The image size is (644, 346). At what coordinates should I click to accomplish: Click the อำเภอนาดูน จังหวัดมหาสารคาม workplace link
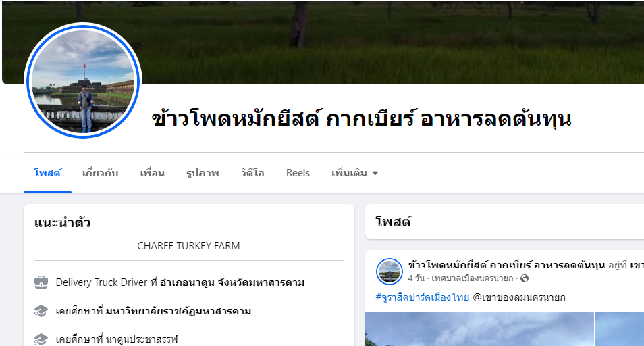pyautogui.click(x=232, y=282)
